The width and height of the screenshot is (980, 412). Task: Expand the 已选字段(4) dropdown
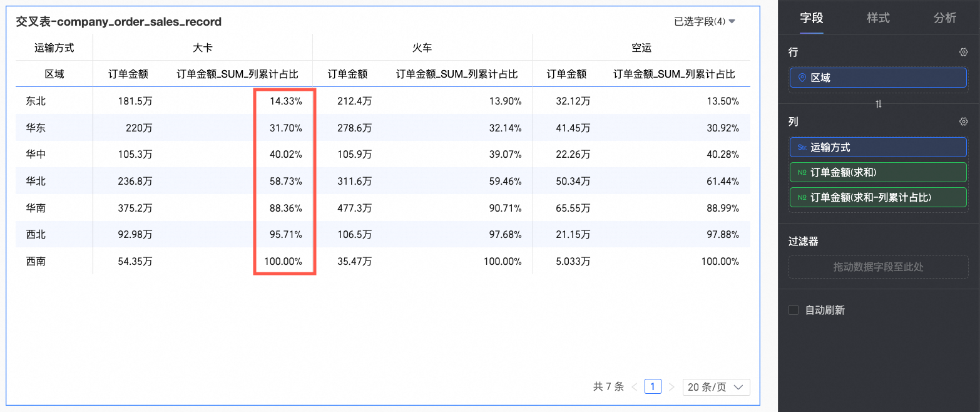(705, 22)
